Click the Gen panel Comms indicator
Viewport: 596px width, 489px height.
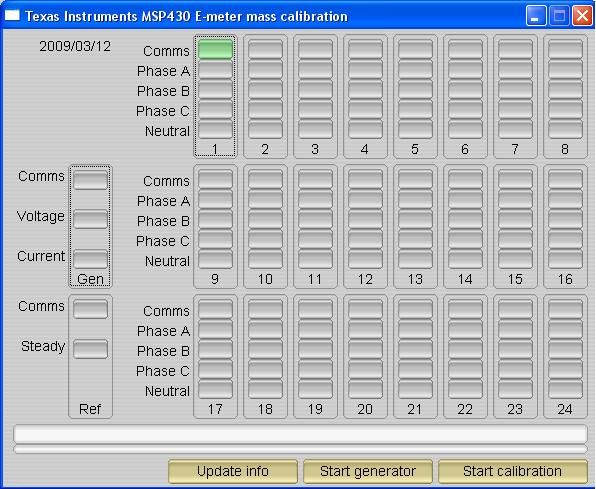[x=90, y=179]
